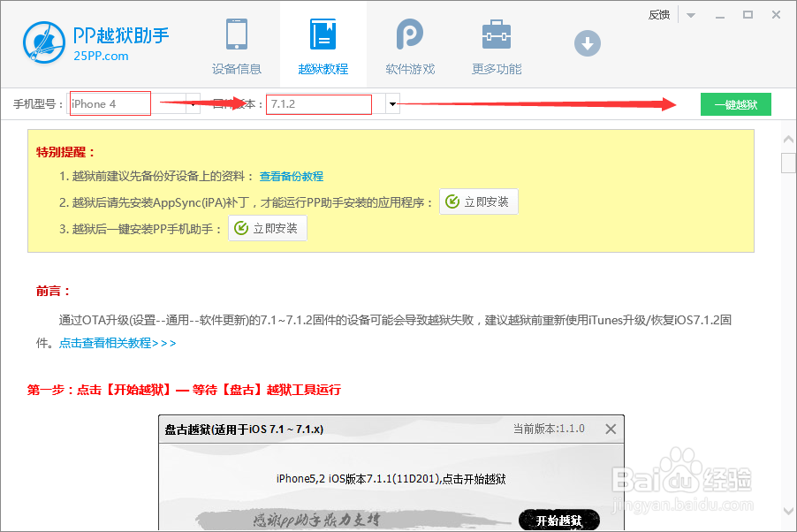Screen dimensions: 797x532
Task: Click the 手机型号： label
Action: coord(38,104)
